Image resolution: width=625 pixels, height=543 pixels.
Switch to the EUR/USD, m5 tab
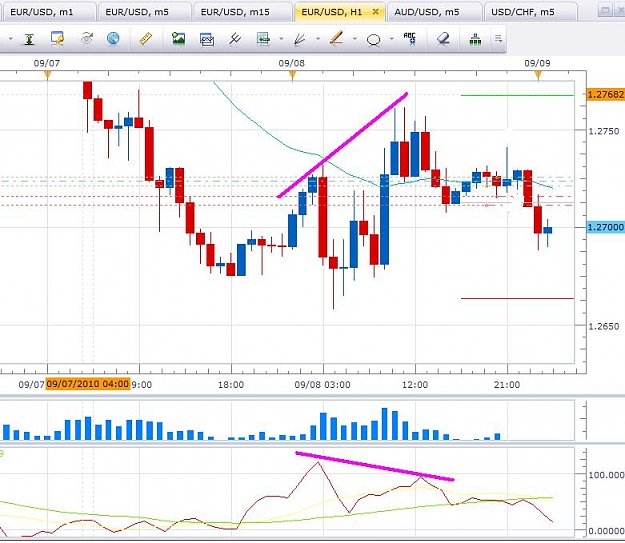pyautogui.click(x=143, y=12)
